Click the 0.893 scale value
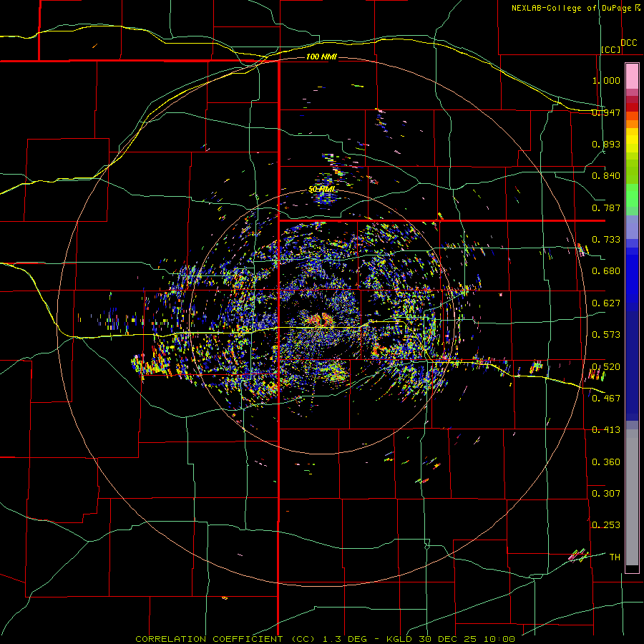The width and height of the screenshot is (644, 644). 606,144
